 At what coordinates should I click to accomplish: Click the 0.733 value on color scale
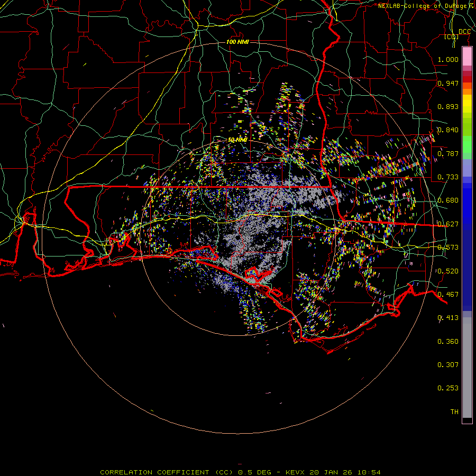coord(448,177)
